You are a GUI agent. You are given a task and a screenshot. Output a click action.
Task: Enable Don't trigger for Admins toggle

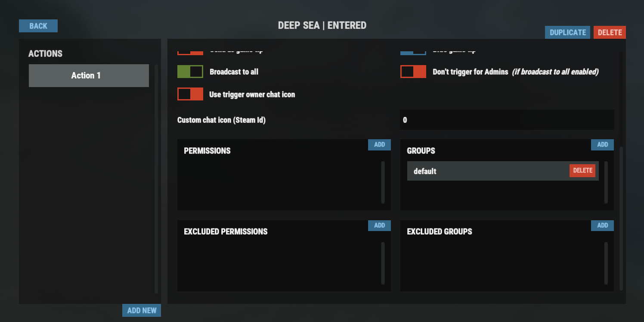point(413,72)
